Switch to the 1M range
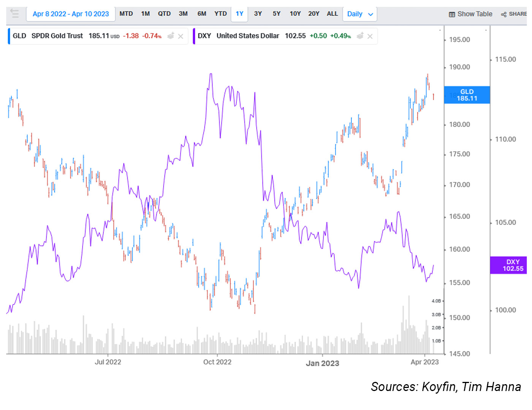The image size is (532, 410). click(146, 14)
